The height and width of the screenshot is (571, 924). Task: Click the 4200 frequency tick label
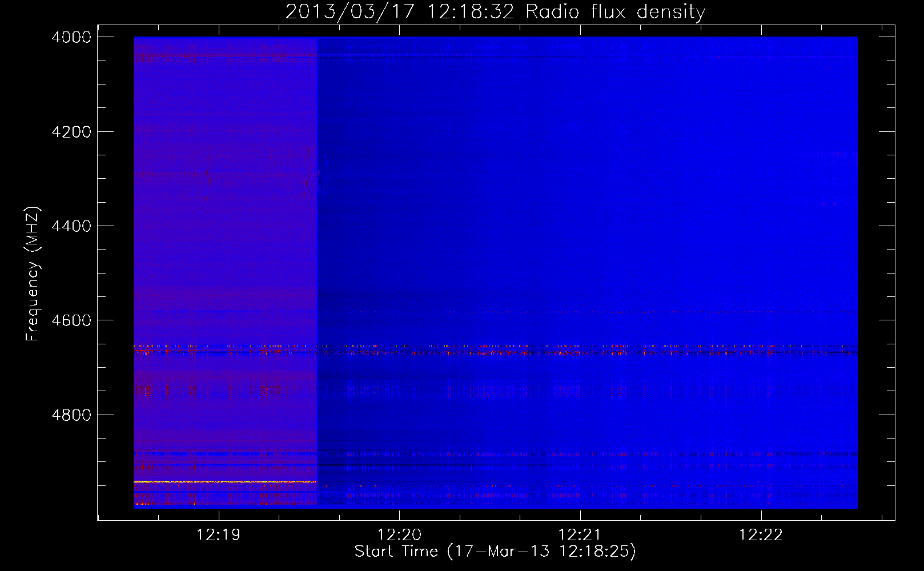[x=71, y=132]
